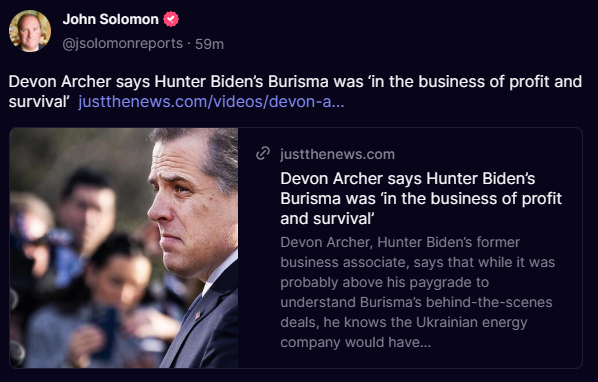
Task: Open the link card headline about Burisma
Action: point(421,198)
